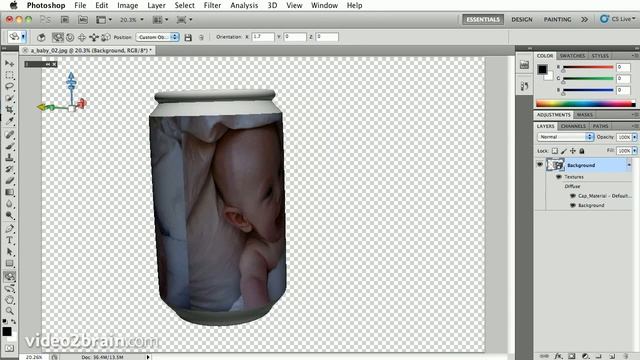This screenshot has width=640, height=360.
Task: Toggle Quick Mask mode
Action: click(9, 348)
